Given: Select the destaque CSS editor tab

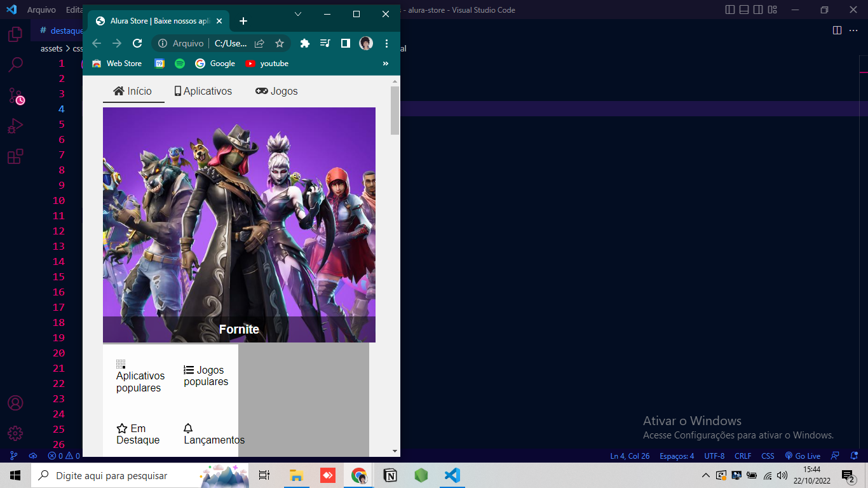Looking at the screenshot, I should click(60, 30).
